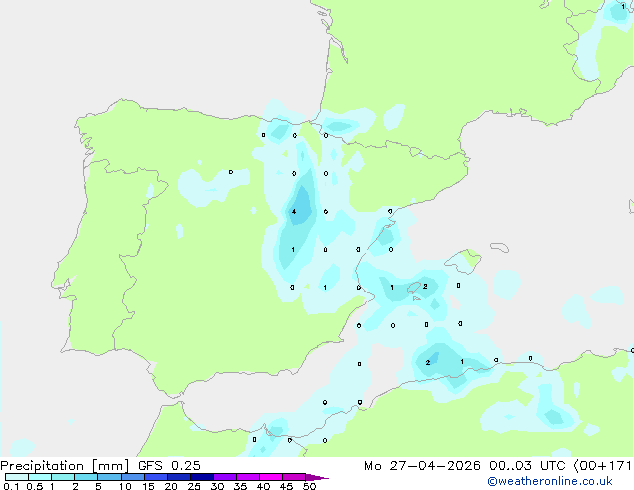Screen dimensions: 634x490
Task: Select the 2–5 mm legend color box
Action: (x=86, y=477)
